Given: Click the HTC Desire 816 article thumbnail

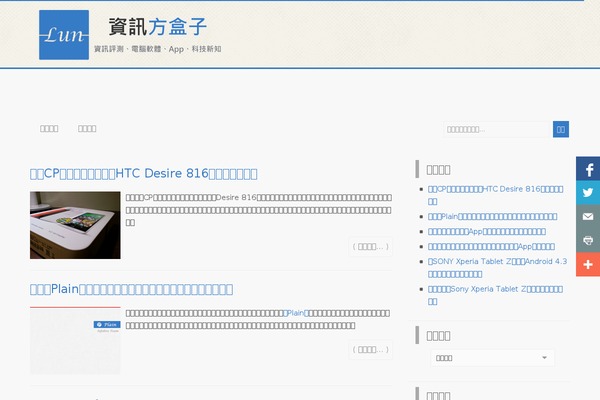Looking at the screenshot, I should click(x=75, y=225).
